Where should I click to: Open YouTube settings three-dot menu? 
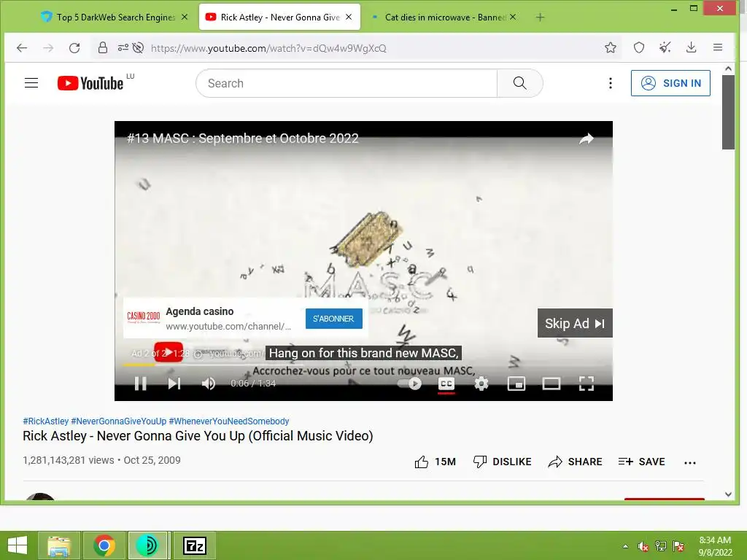pos(611,83)
